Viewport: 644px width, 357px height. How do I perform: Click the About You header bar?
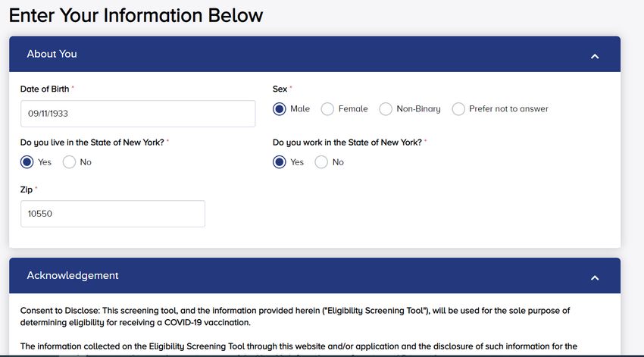coord(314,55)
